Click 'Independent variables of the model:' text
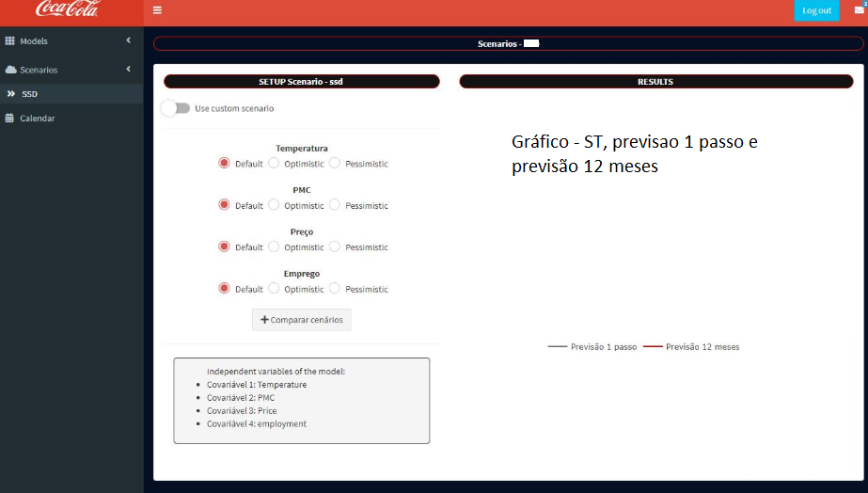Viewport: 868px width, 493px height. tap(276, 371)
